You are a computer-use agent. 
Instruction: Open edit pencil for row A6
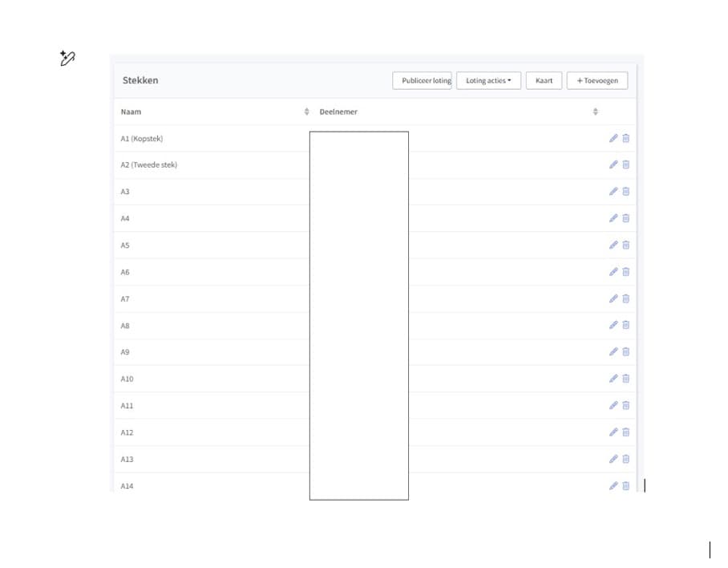(x=613, y=272)
